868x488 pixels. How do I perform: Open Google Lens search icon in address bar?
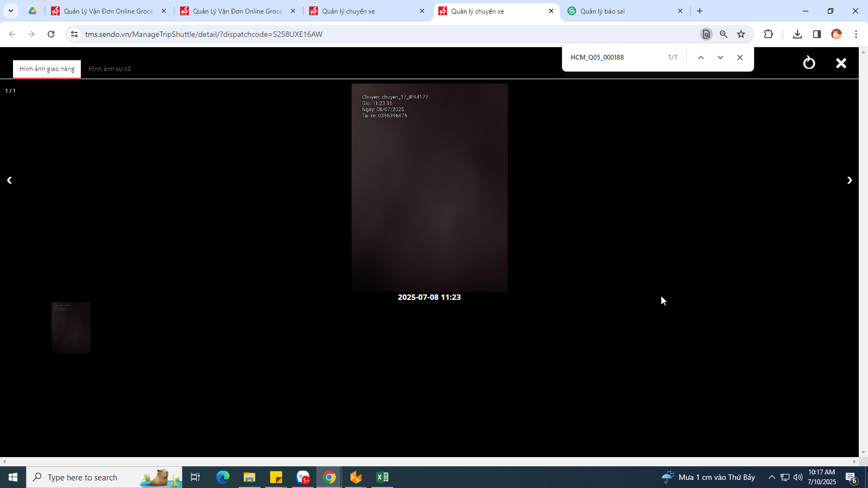click(706, 34)
